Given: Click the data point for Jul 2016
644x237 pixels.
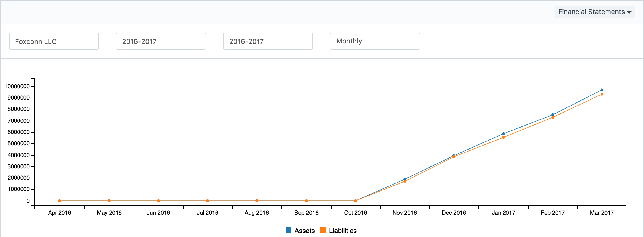Looking at the screenshot, I should [208, 201].
